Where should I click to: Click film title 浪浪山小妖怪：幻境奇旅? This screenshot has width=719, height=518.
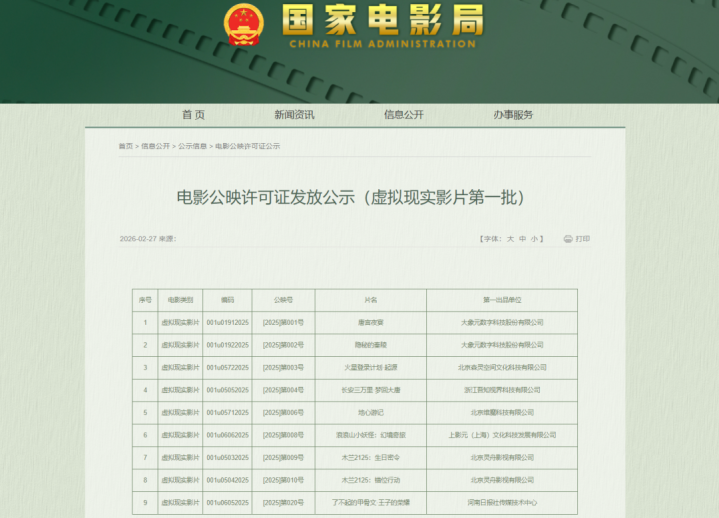tap(371, 435)
